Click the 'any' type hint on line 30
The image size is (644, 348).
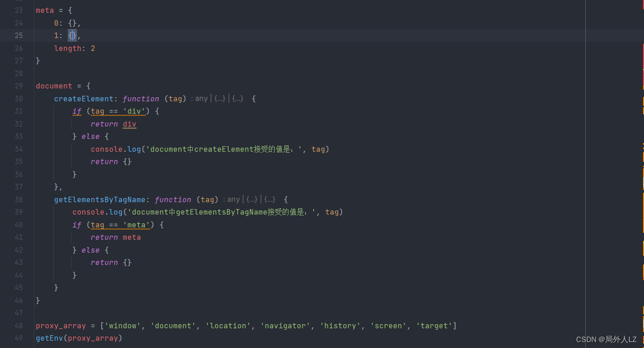(202, 99)
